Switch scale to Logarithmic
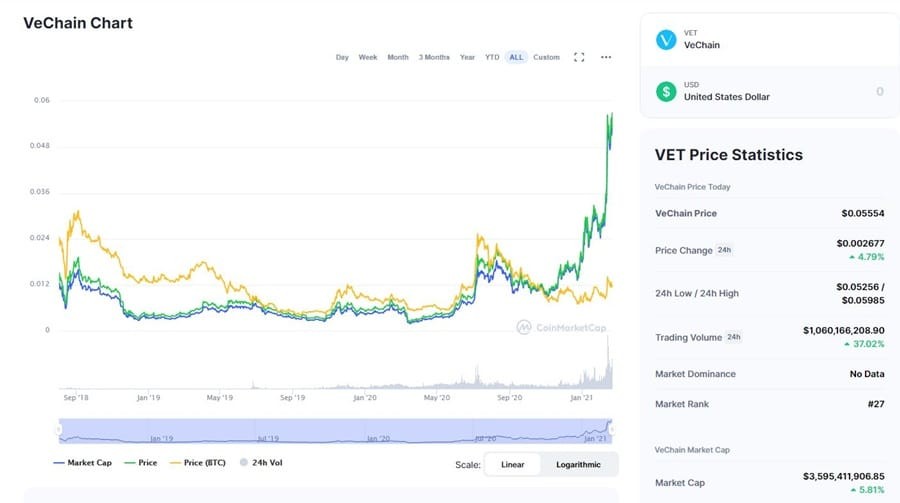The image size is (900, 503). tap(578, 464)
